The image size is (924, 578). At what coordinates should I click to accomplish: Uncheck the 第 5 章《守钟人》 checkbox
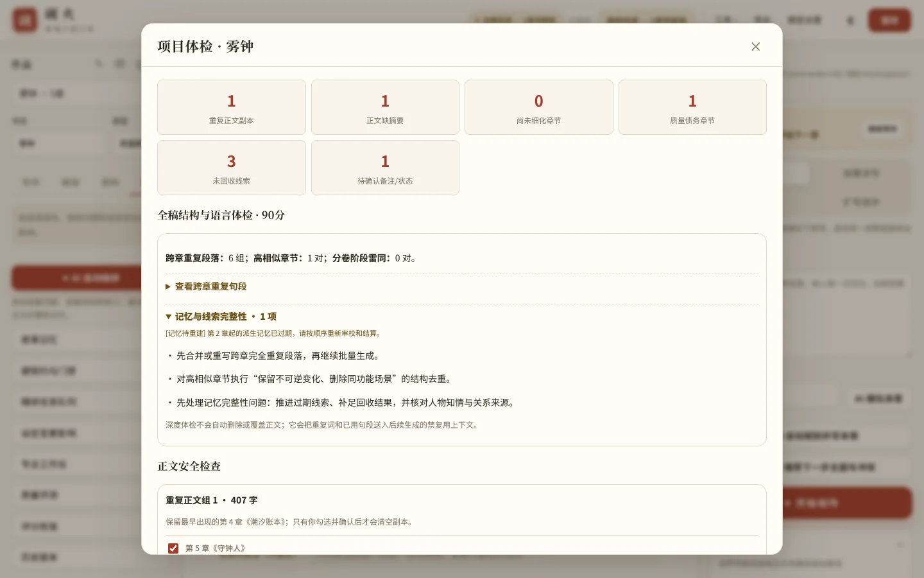pyautogui.click(x=173, y=548)
